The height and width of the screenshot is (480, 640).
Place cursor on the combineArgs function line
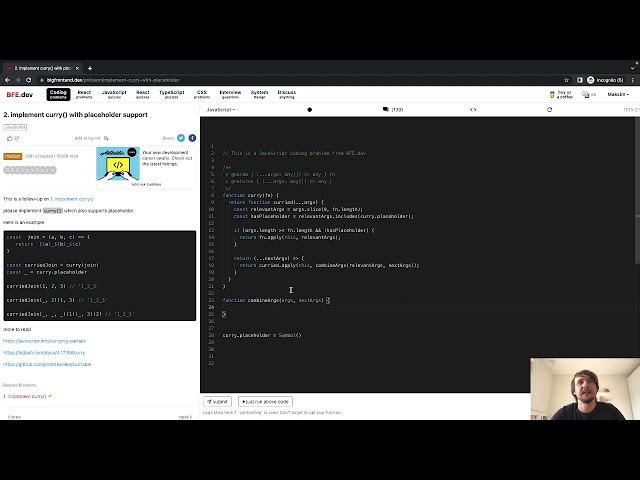[276, 300]
